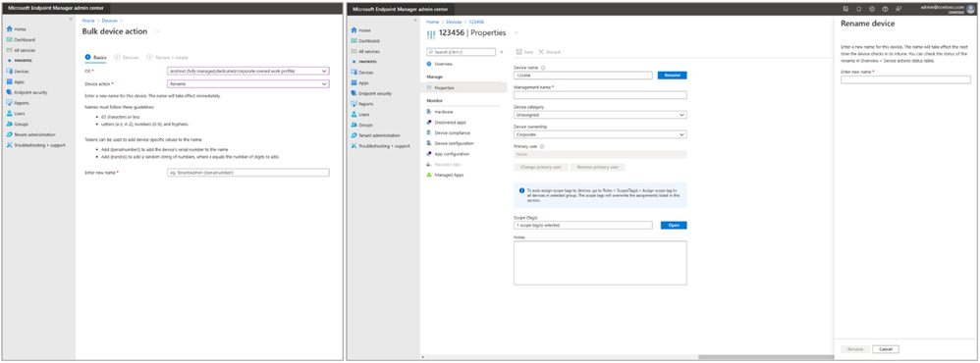Image resolution: width=980 pixels, height=363 pixels.
Task: Click the blue Open button for Scope tags
Action: pos(674,225)
